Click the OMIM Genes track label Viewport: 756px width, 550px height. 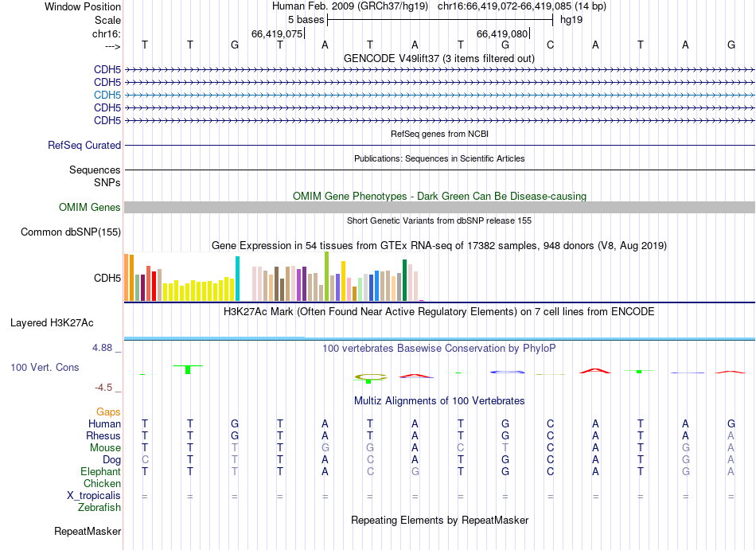[x=90, y=207]
